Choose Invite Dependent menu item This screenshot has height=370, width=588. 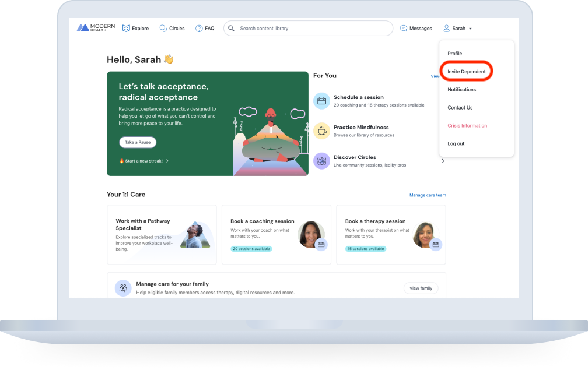click(x=467, y=72)
